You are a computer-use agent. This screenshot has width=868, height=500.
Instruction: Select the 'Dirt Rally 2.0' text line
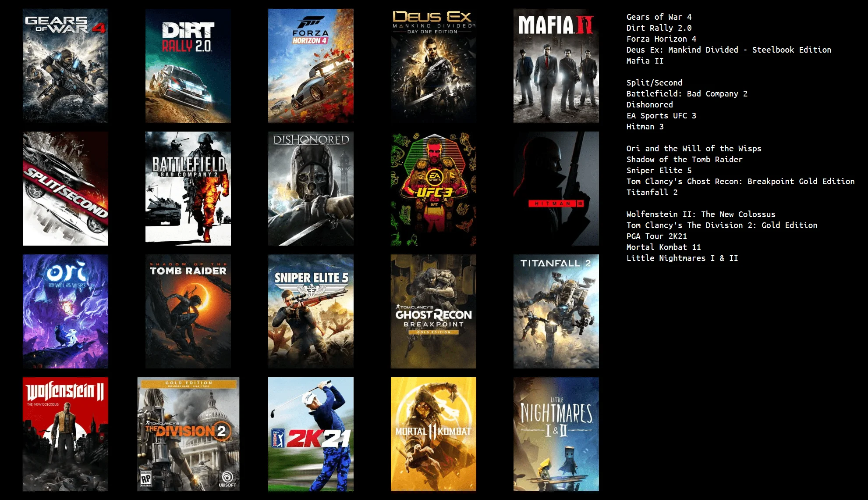coord(659,28)
